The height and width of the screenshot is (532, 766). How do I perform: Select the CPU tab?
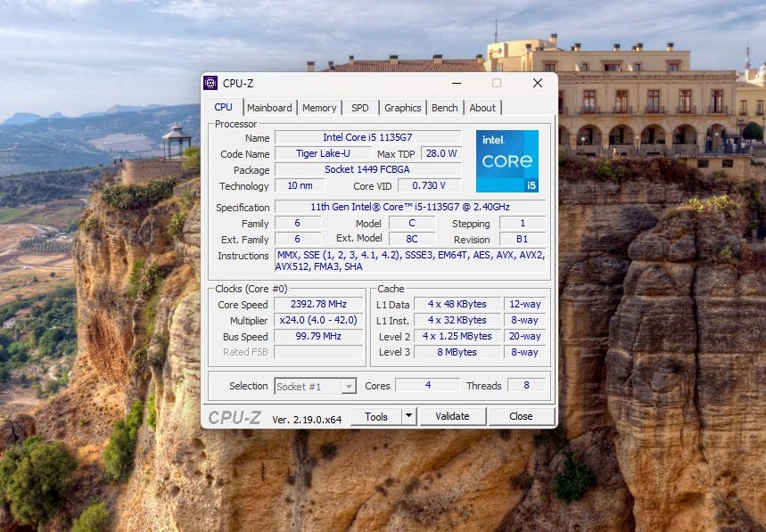click(x=223, y=107)
